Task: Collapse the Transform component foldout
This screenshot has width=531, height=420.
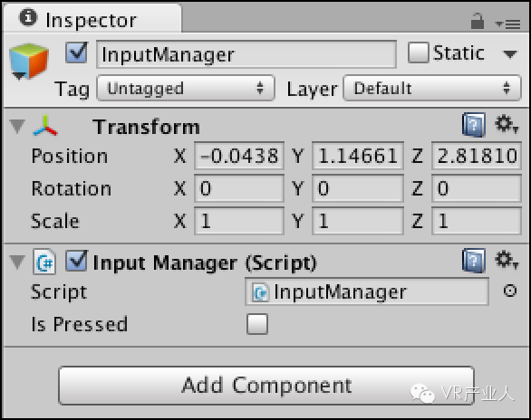Action: [x=17, y=126]
